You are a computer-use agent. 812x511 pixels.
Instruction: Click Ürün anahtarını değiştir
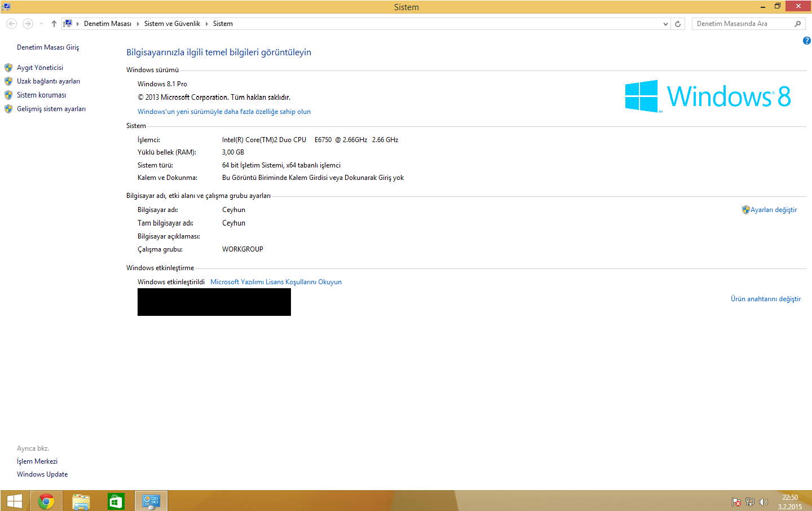[x=766, y=299]
